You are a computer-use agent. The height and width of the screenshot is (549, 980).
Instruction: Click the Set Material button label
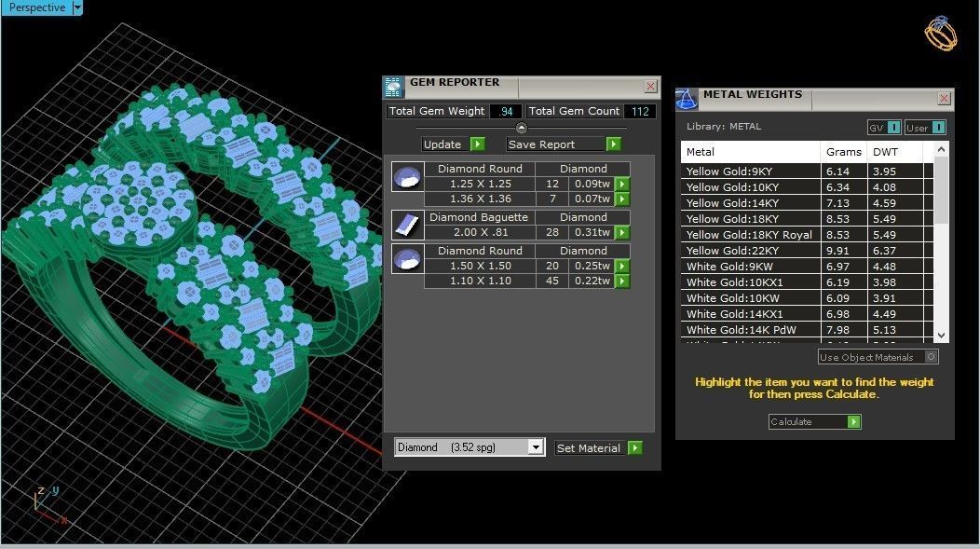click(x=588, y=447)
